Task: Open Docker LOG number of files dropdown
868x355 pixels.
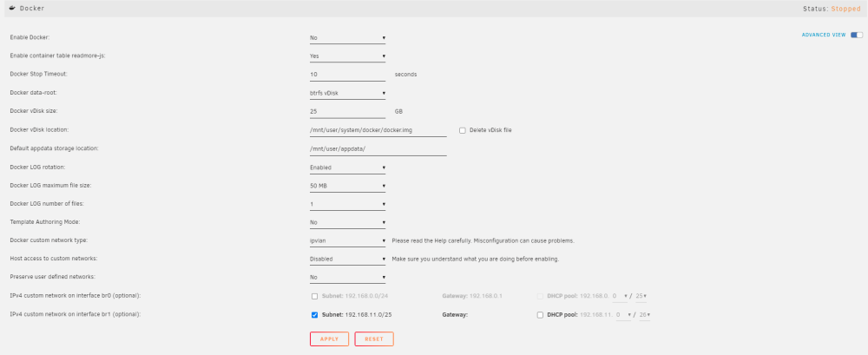Action: (x=348, y=204)
